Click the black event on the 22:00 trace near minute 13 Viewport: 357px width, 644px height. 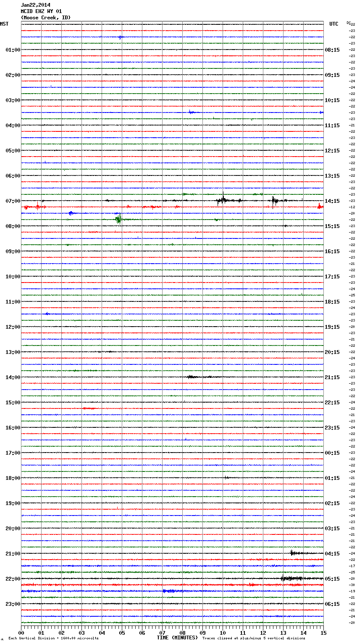(x=292, y=579)
